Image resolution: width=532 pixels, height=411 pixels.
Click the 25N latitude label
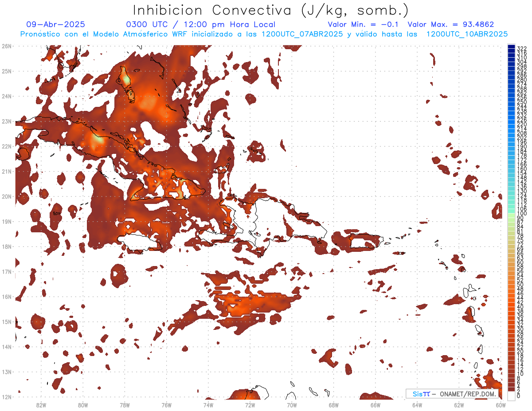point(7,71)
